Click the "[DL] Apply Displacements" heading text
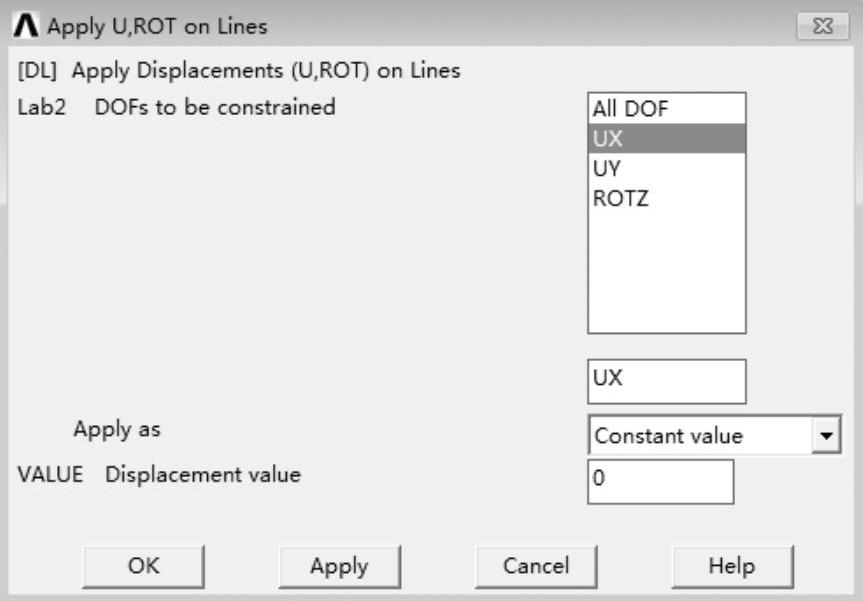This screenshot has height=601, width=863. click(x=239, y=71)
